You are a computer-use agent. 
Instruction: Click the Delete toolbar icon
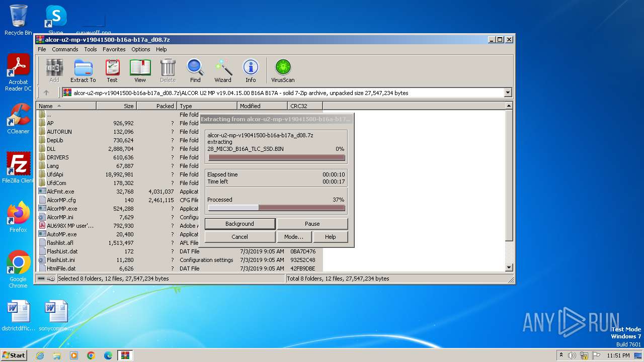pos(168,70)
